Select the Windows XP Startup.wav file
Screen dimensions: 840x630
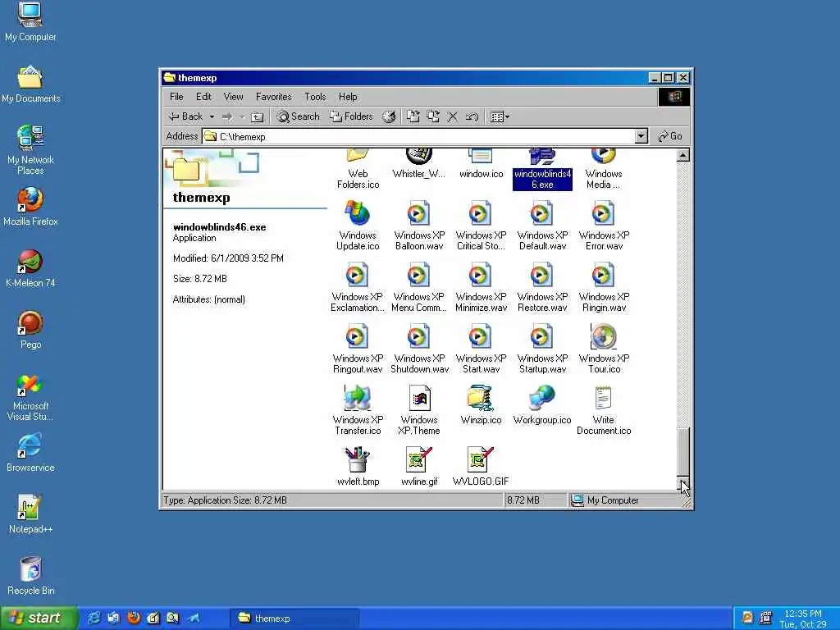pyautogui.click(x=542, y=349)
